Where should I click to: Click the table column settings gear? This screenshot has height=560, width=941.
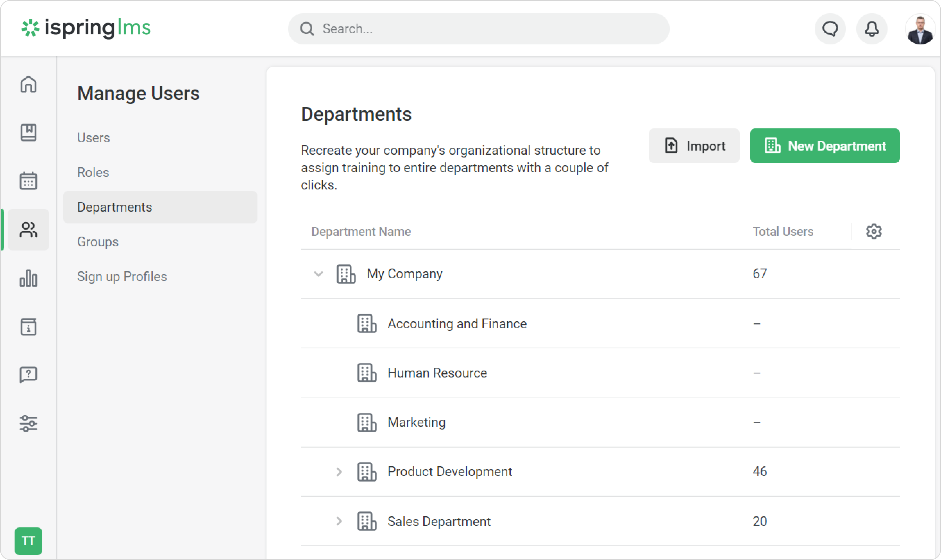(x=874, y=231)
